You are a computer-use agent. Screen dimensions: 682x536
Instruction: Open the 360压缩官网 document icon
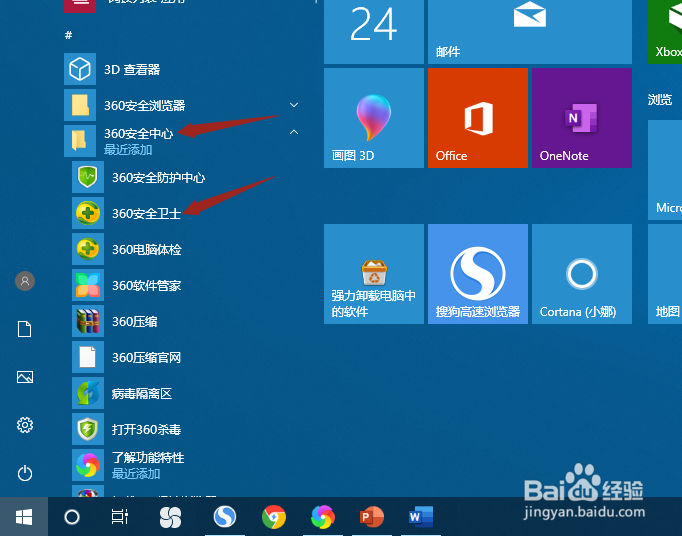tap(88, 357)
